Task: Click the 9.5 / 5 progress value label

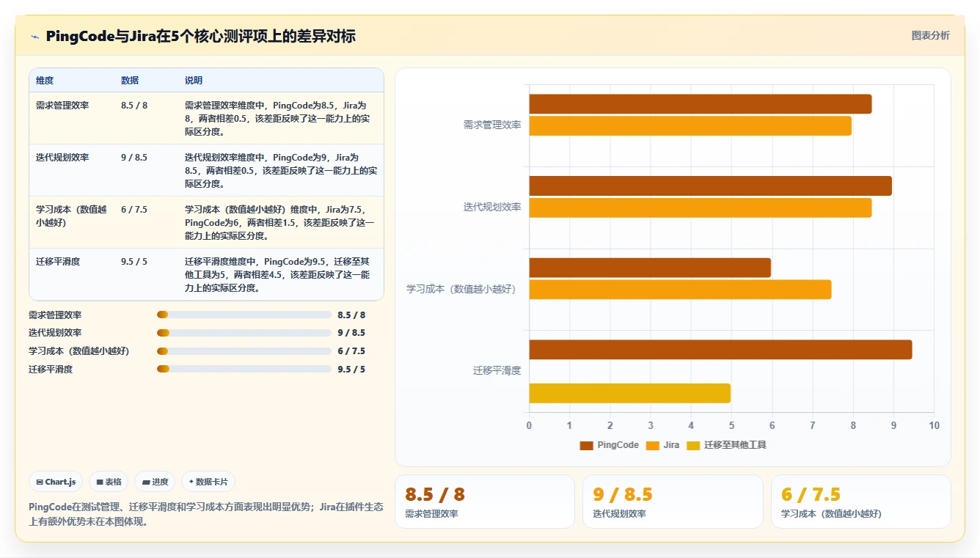Action: [351, 370]
